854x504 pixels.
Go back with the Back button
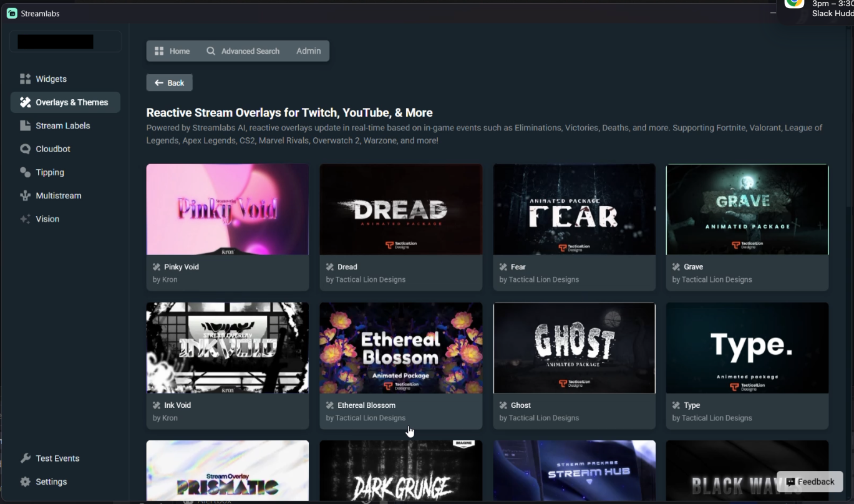pos(170,83)
